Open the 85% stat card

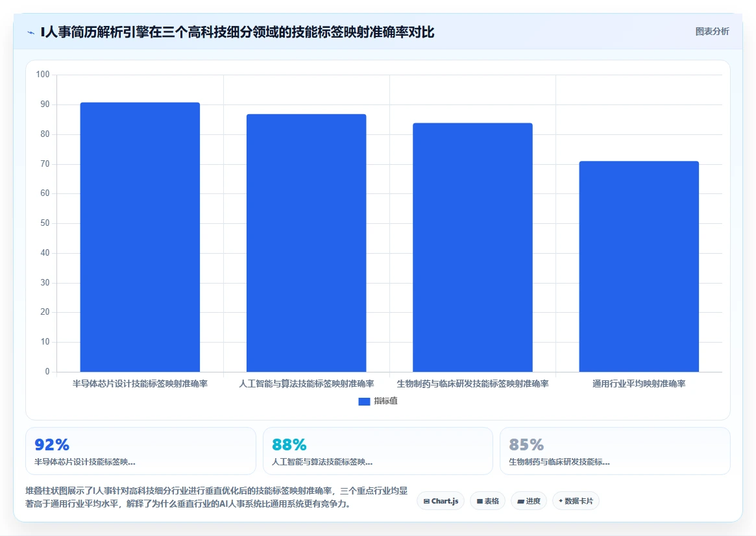coord(615,451)
